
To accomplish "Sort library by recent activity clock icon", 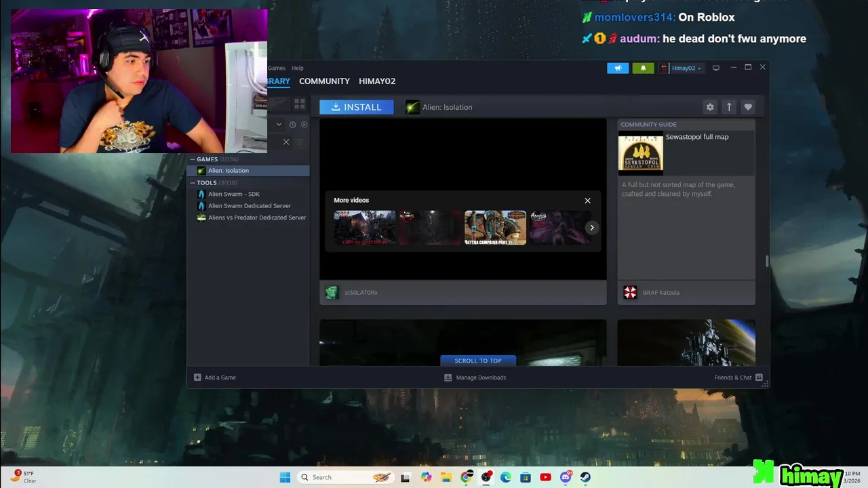I will (x=292, y=125).
